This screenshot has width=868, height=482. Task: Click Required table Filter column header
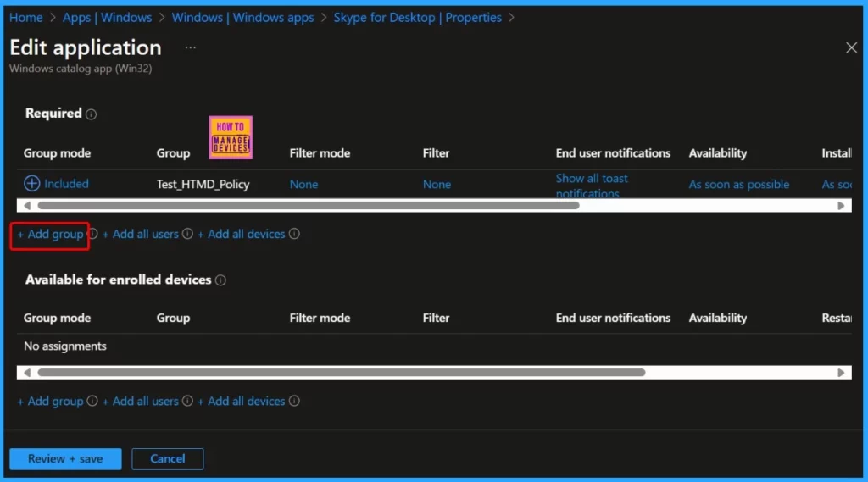[x=437, y=153]
